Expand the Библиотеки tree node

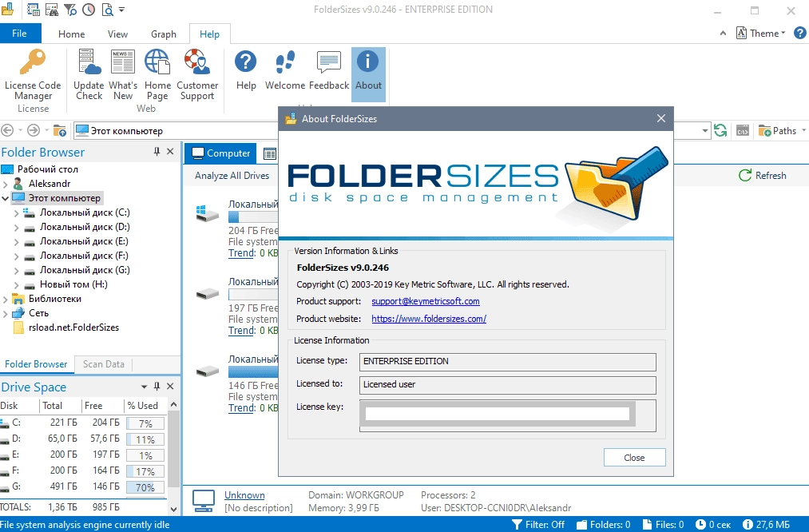5,299
